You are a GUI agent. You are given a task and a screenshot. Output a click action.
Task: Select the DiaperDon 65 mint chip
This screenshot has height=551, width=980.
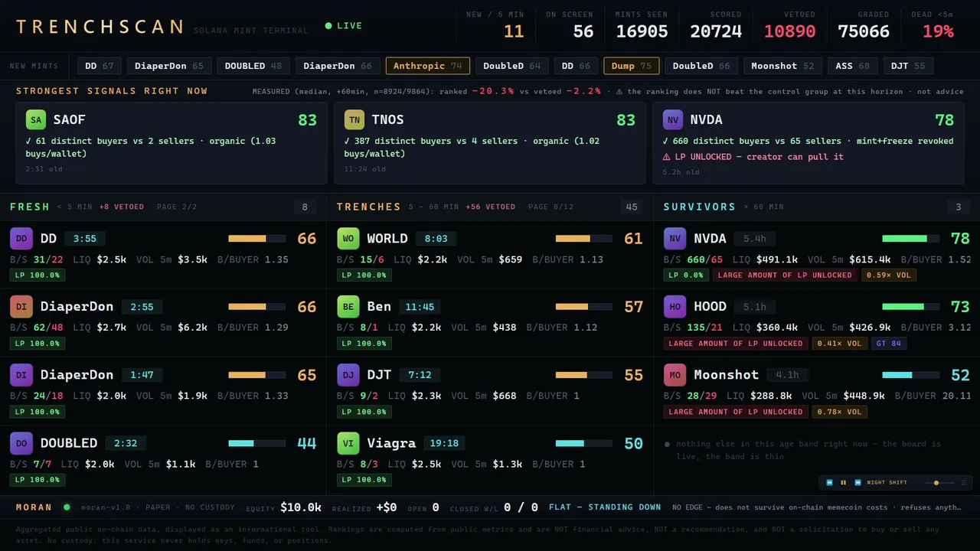(x=169, y=66)
